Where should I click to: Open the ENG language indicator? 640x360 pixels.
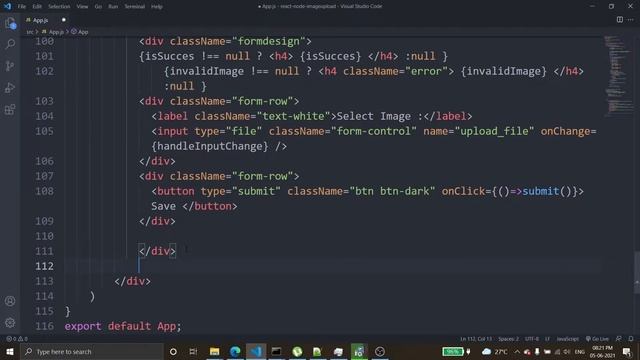pos(580,351)
